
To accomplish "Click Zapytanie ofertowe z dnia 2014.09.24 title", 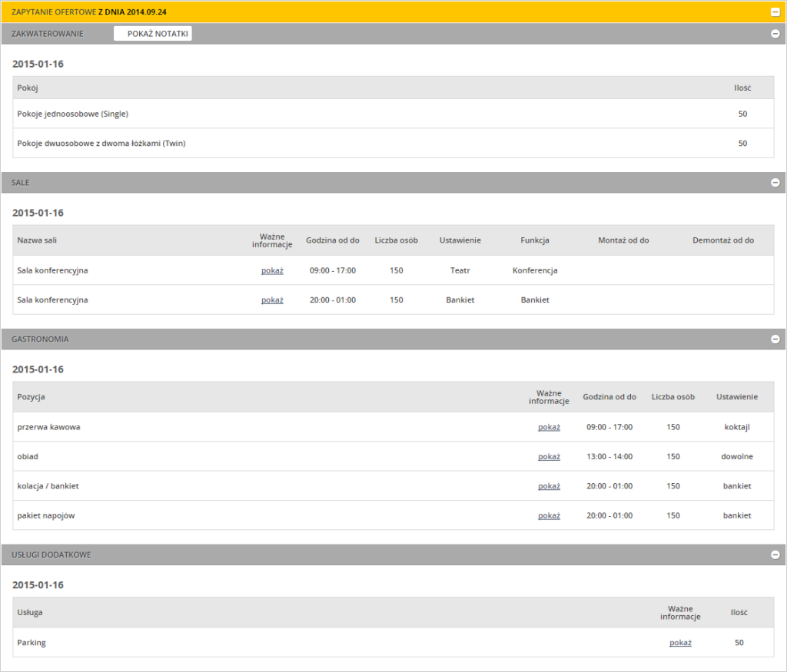I will [x=89, y=12].
